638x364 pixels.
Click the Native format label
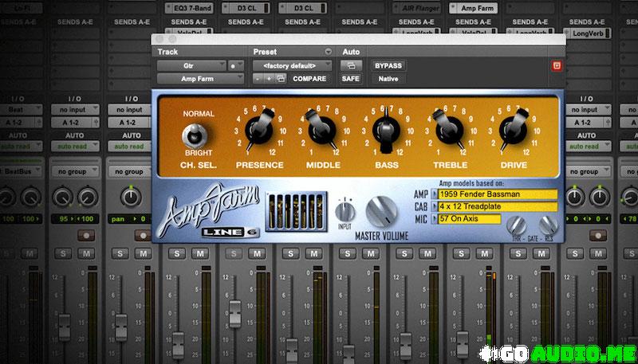388,79
